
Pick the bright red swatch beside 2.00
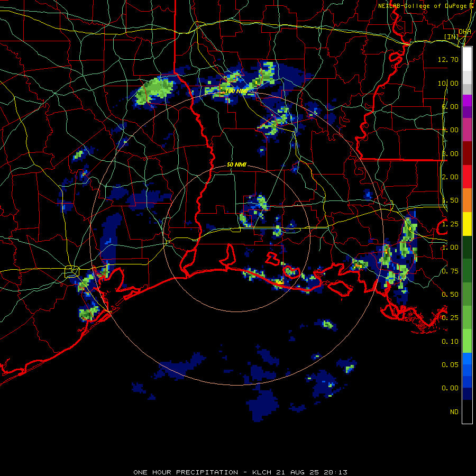(x=467, y=177)
